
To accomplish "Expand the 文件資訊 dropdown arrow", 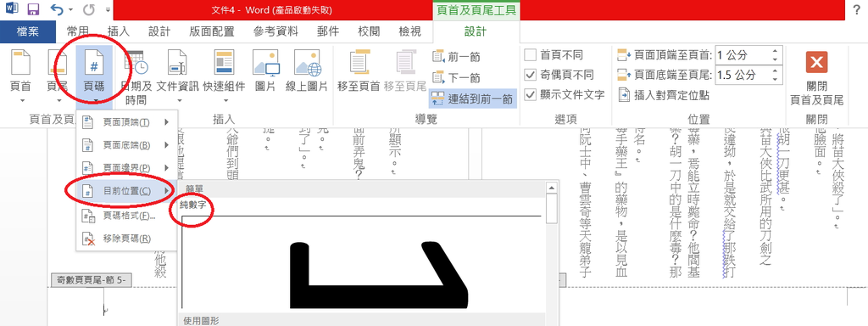I will click(179, 101).
